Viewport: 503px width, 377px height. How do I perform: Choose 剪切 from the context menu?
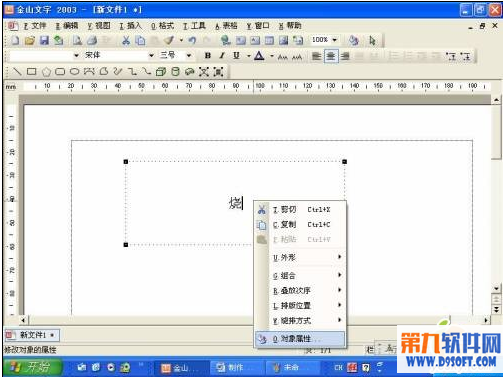300,209
